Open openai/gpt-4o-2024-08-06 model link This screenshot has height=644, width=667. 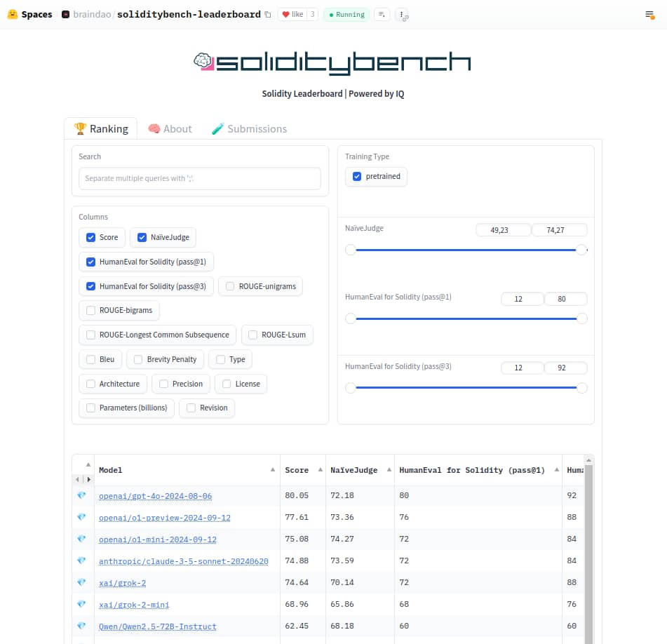155,496
